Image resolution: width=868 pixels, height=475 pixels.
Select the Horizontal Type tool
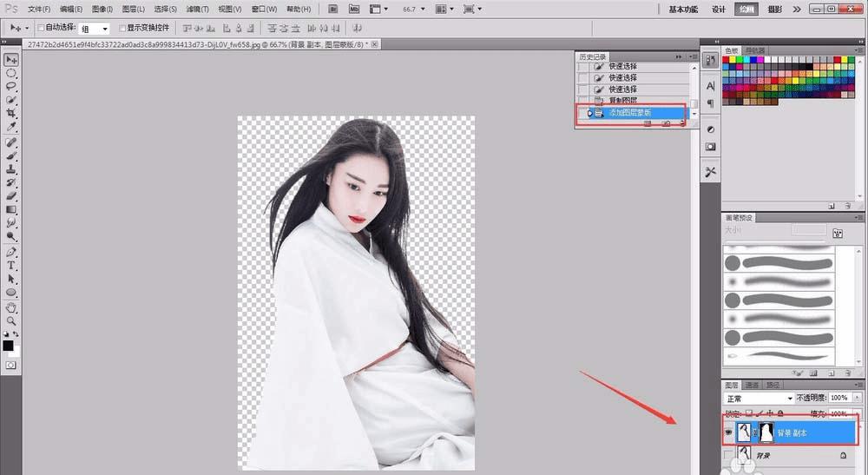click(x=11, y=266)
